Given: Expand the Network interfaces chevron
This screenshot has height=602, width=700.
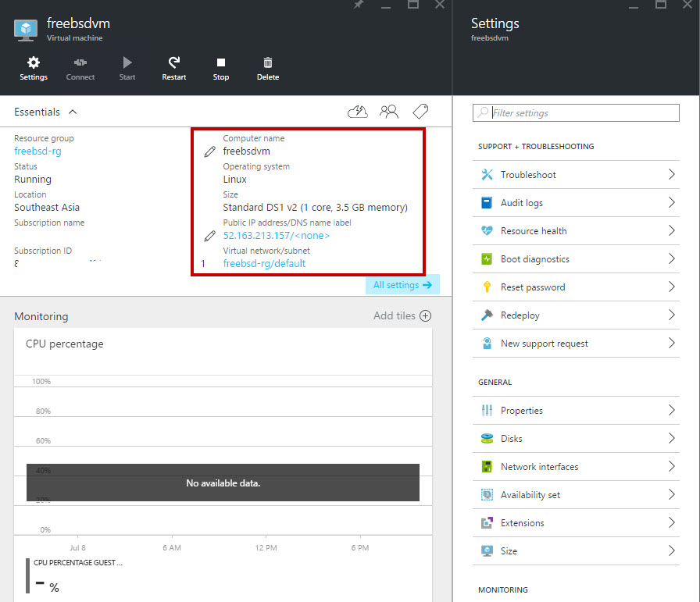Looking at the screenshot, I should (x=671, y=466).
